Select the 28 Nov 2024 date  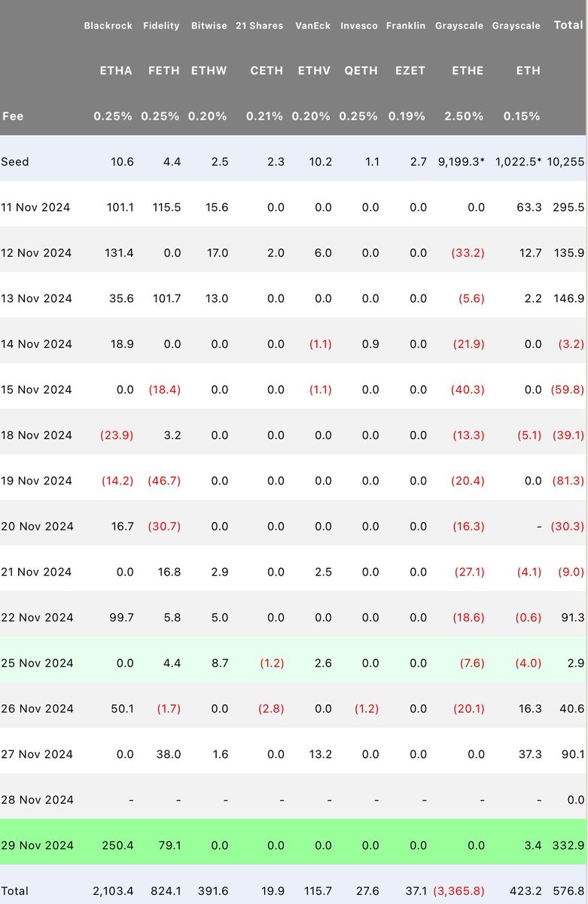coord(36,800)
